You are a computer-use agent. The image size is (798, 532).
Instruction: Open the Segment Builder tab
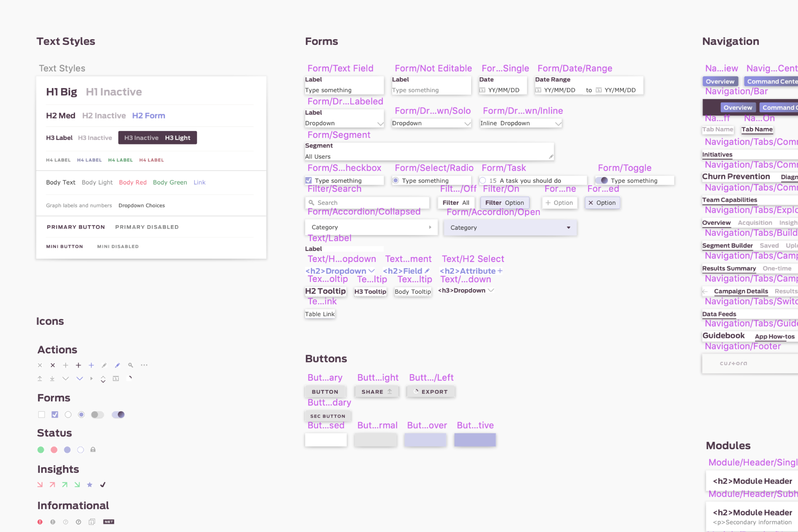coord(727,246)
